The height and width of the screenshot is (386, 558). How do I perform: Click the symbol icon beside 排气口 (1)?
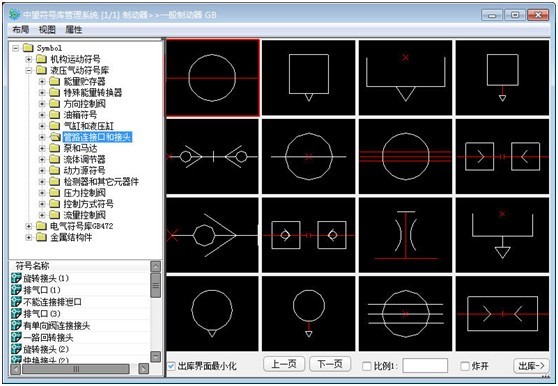point(16,290)
